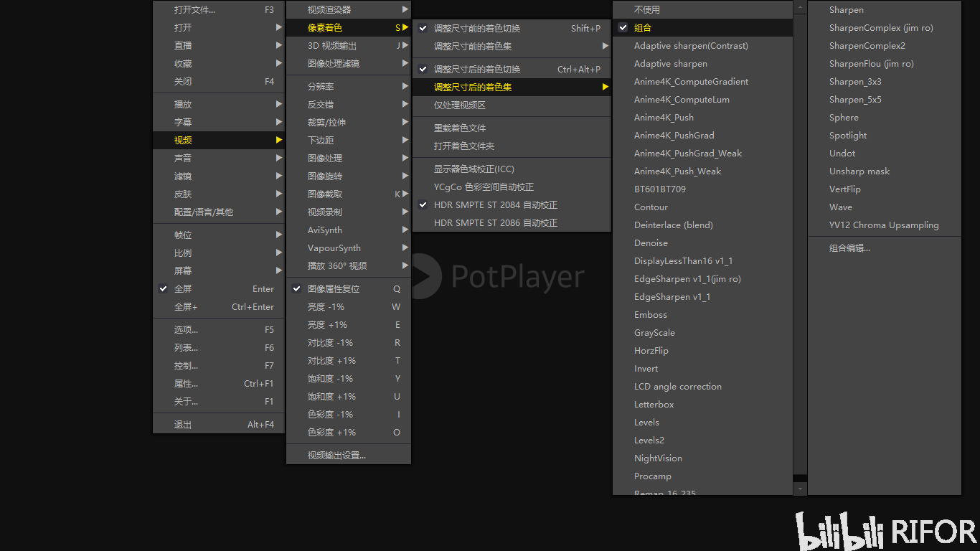Expand the 打开 submenu
This screenshot has height=551, width=980.
pos(219,27)
